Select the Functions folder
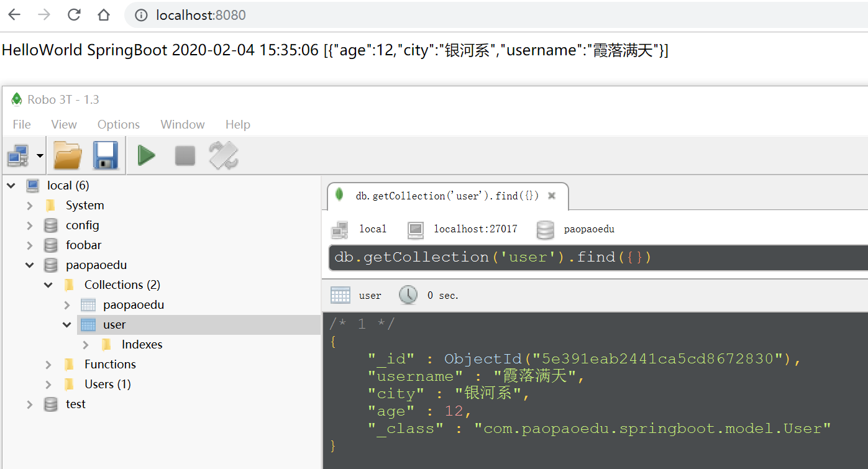 coord(110,364)
